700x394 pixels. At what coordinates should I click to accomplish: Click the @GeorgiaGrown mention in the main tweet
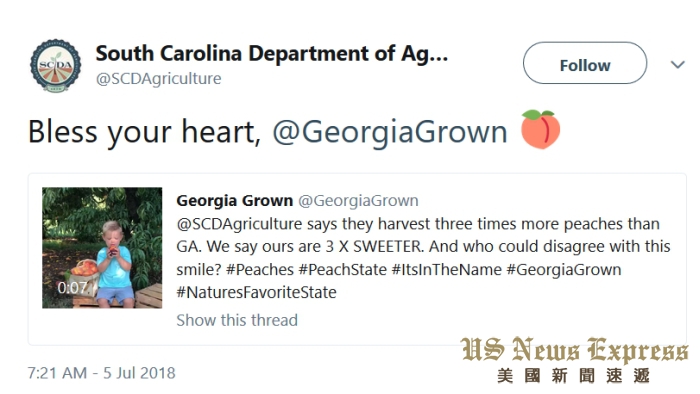(390, 132)
